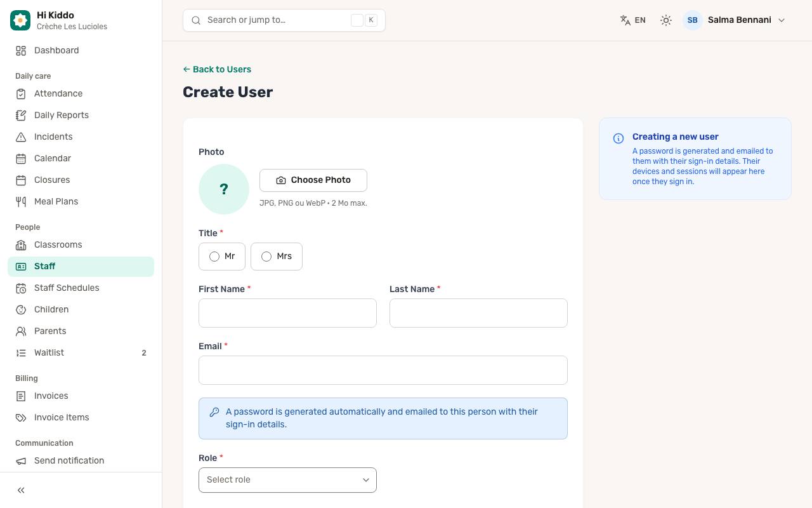Click the Parents people icon
This screenshot has height=508, width=812.
coord(21,331)
